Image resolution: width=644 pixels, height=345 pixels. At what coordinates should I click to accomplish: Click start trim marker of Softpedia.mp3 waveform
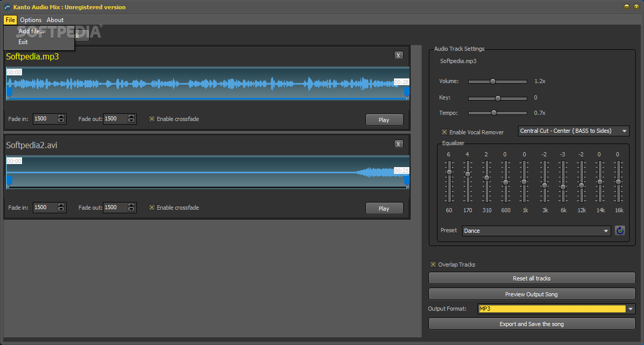pyautogui.click(x=9, y=92)
